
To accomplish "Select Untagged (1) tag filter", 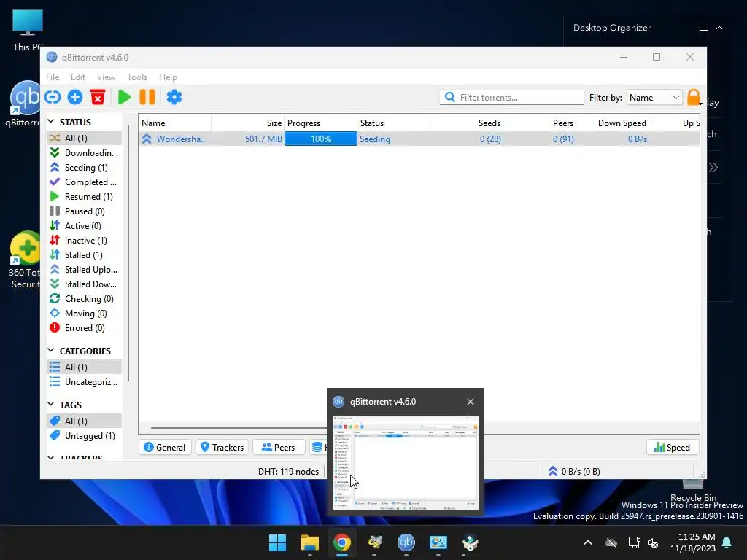I will click(x=85, y=436).
